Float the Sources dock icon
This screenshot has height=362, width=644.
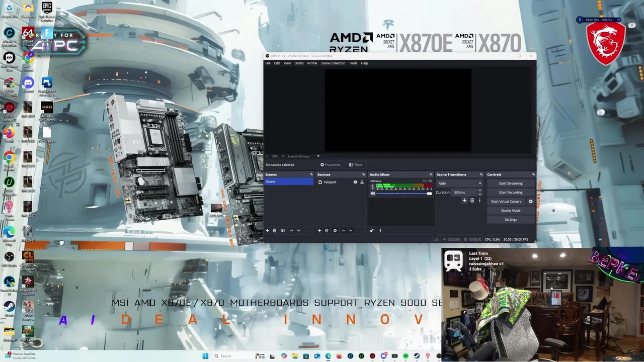point(363,174)
